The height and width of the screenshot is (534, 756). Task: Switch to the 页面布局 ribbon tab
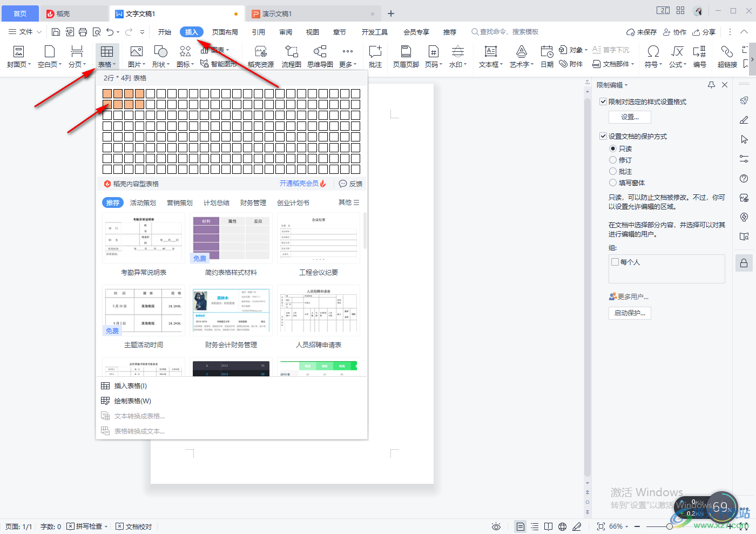pyautogui.click(x=225, y=32)
